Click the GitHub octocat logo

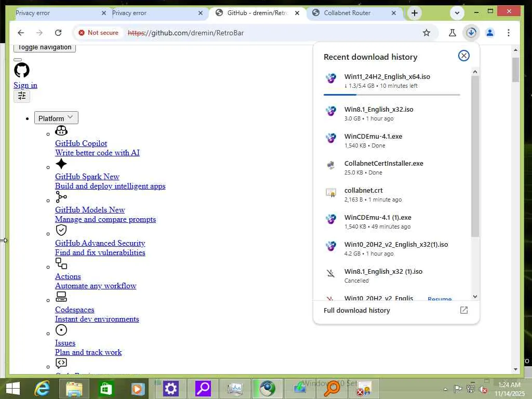pos(22,70)
